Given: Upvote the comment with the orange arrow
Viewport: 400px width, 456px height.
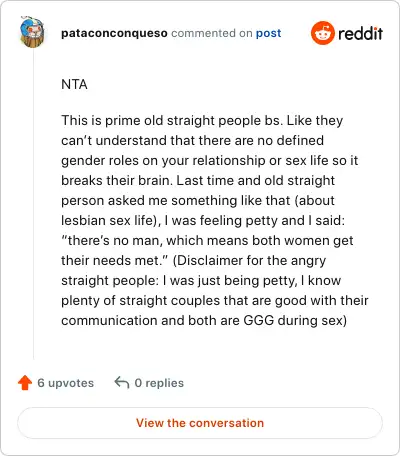Looking at the screenshot, I should pyautogui.click(x=25, y=383).
